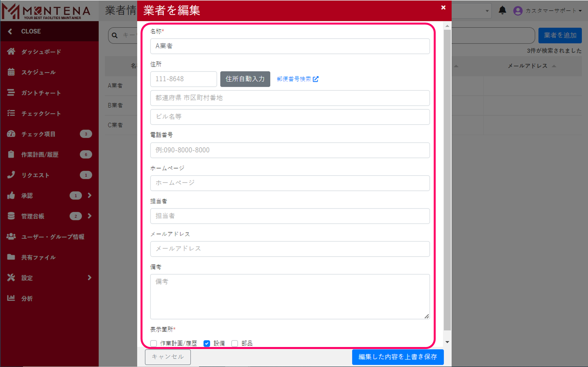The image size is (588, 367).
Task: Click the user group info icon
Action: point(11,236)
